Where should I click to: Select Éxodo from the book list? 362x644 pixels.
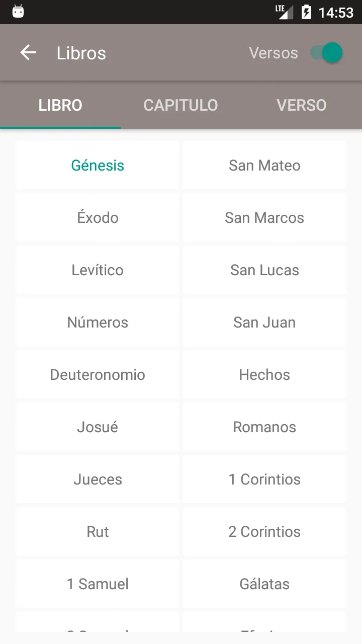98,218
